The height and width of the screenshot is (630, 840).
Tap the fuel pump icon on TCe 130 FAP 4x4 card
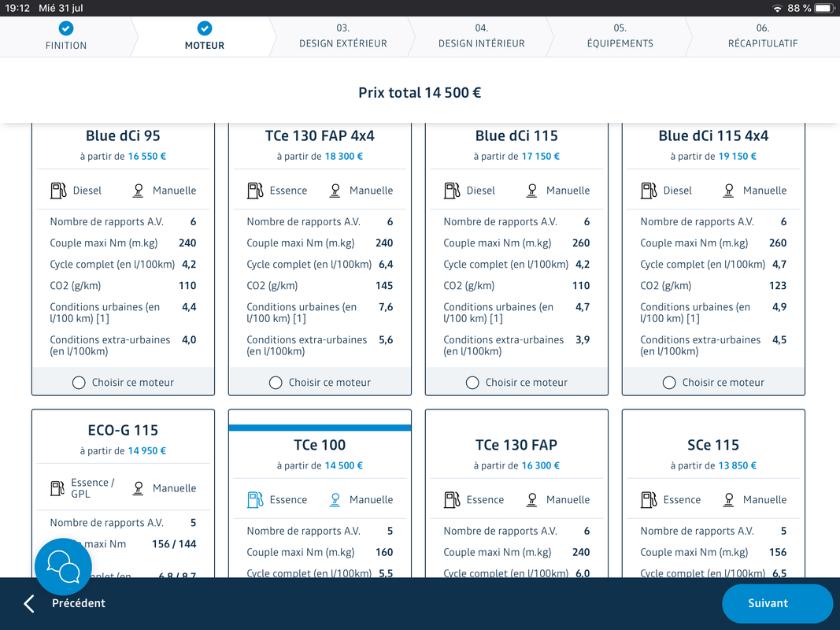[255, 190]
